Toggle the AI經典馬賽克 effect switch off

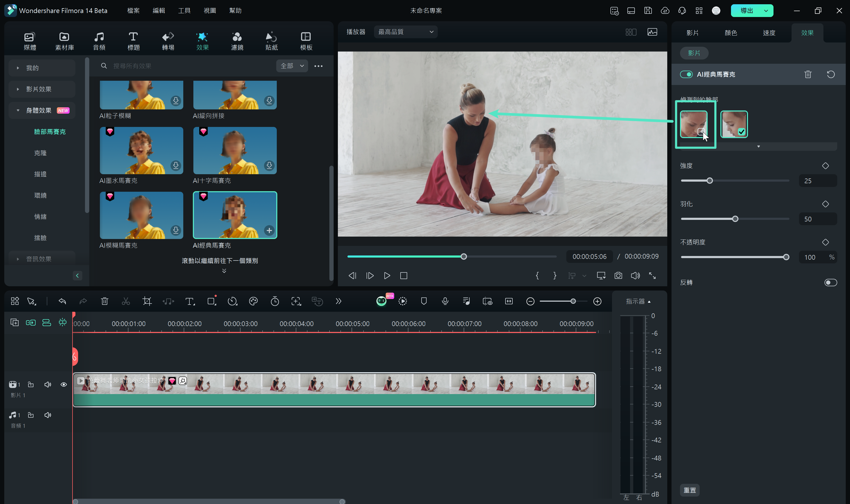tap(686, 74)
